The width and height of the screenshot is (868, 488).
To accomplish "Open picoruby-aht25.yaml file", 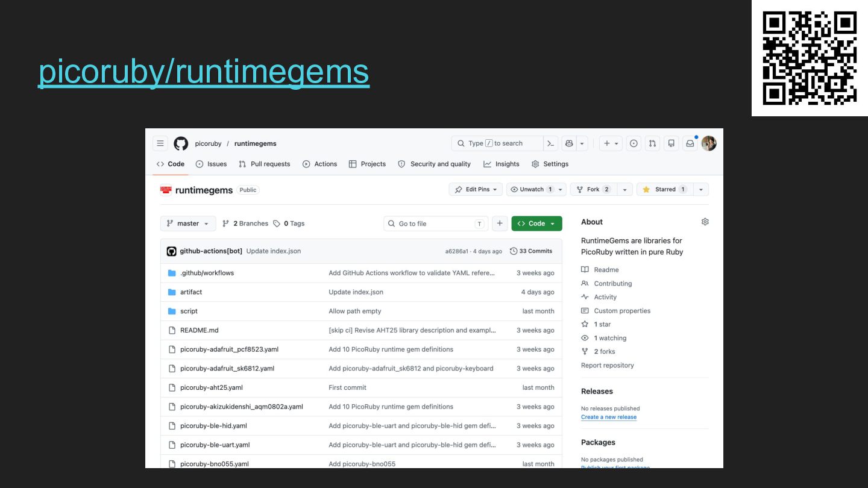I will (212, 388).
